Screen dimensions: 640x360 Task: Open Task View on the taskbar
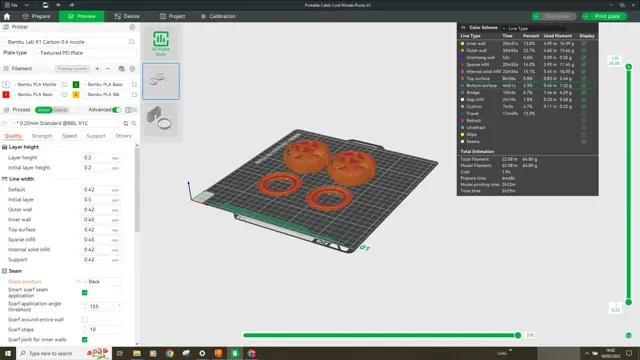point(120,353)
